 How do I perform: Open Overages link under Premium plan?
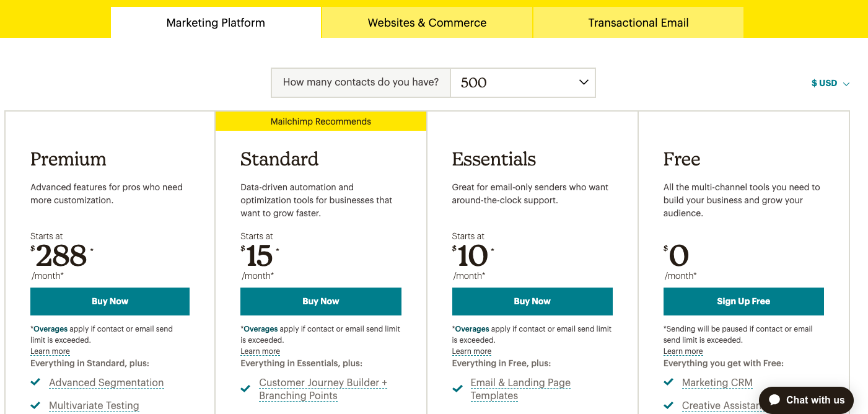[x=50, y=329]
